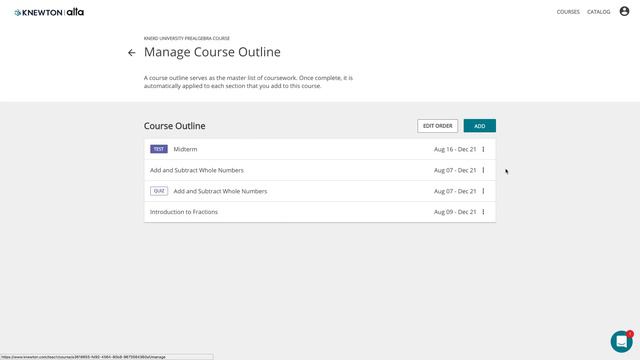640x360 pixels.
Task: Open the user account profile icon
Action: [x=624, y=11]
